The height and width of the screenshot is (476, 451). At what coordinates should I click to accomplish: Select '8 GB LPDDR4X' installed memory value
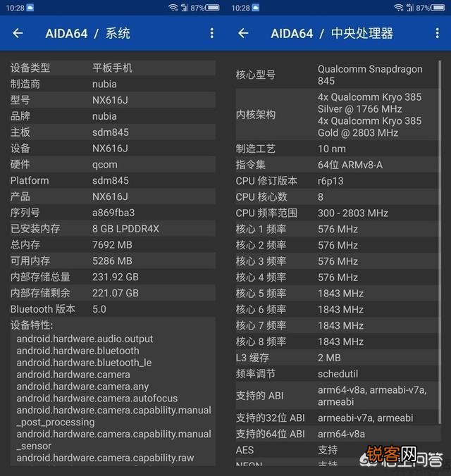tap(125, 229)
